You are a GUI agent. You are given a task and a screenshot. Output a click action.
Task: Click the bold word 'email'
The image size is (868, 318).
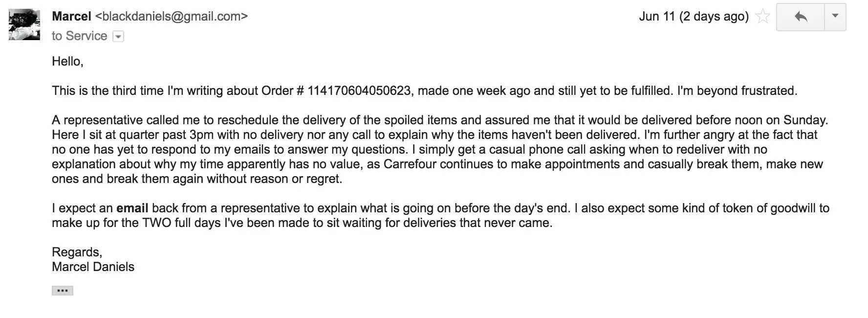tap(132, 208)
